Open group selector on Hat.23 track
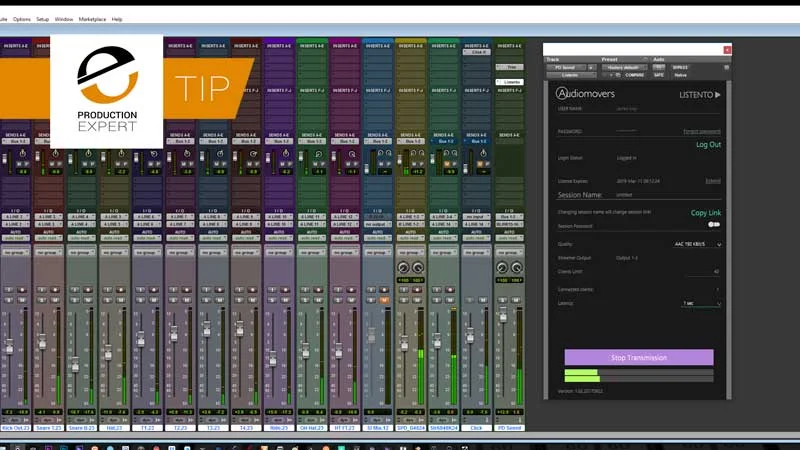Screen dimensions: 800x450 [x=114, y=253]
